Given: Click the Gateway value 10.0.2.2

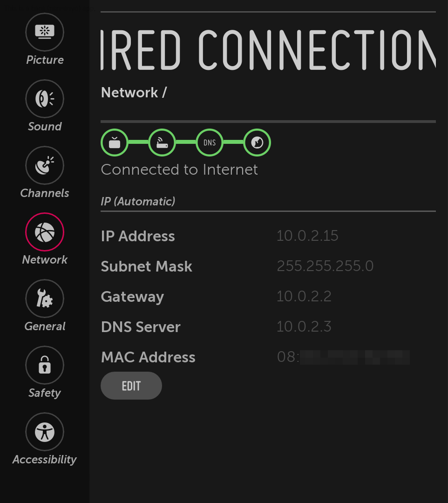Looking at the screenshot, I should point(304,297).
